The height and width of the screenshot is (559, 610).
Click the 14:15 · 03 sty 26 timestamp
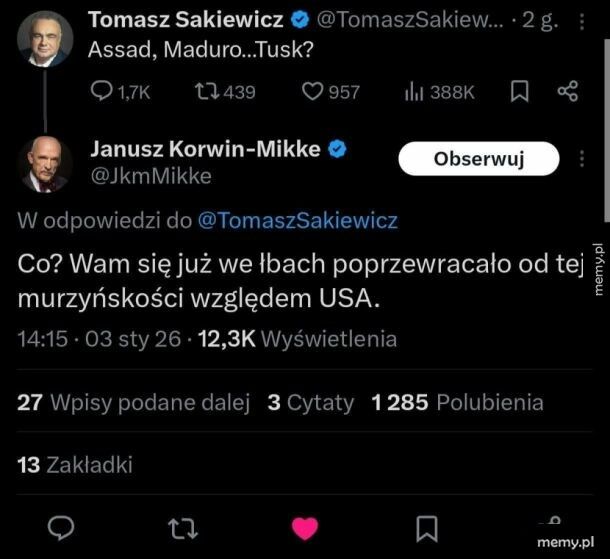(100, 339)
